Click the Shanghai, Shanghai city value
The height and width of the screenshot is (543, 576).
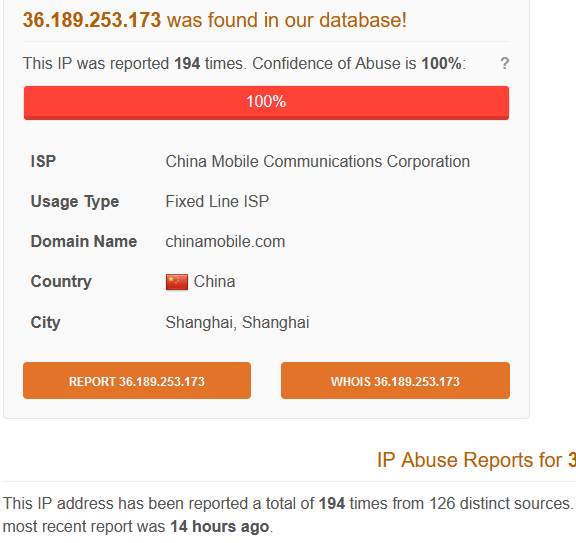point(237,323)
